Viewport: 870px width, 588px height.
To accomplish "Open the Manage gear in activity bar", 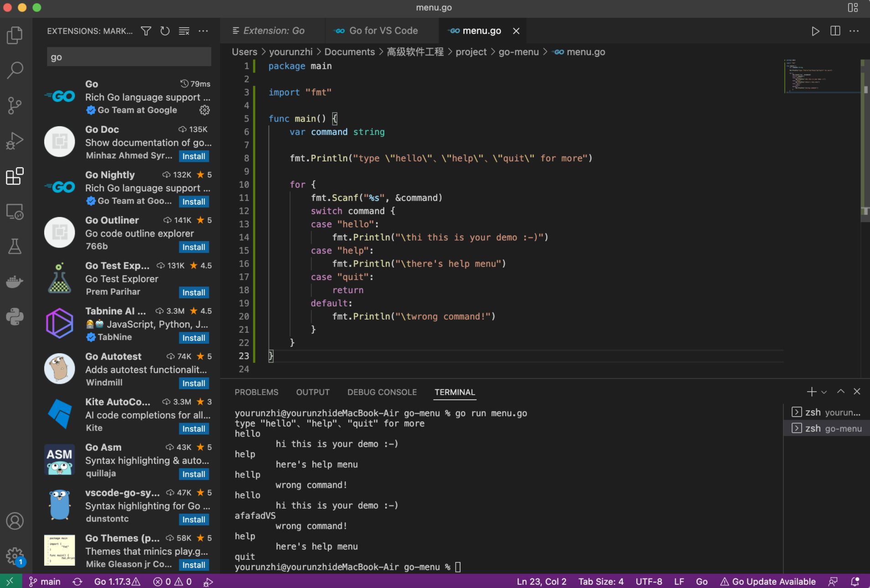I will 15,556.
